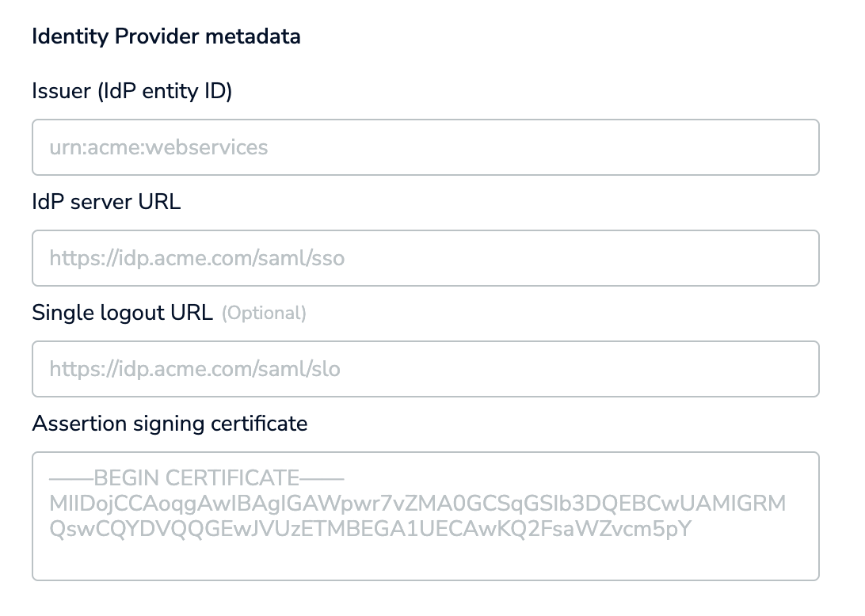The height and width of the screenshot is (616, 865).
Task: Click the "(Optional)" hint text
Action: (x=264, y=314)
